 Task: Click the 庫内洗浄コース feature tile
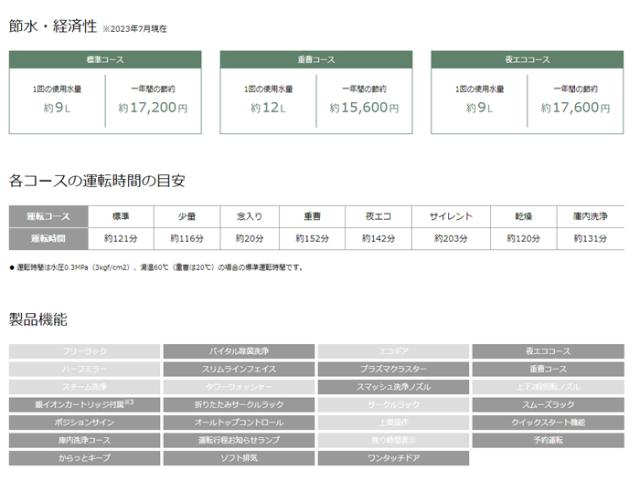[84, 440]
